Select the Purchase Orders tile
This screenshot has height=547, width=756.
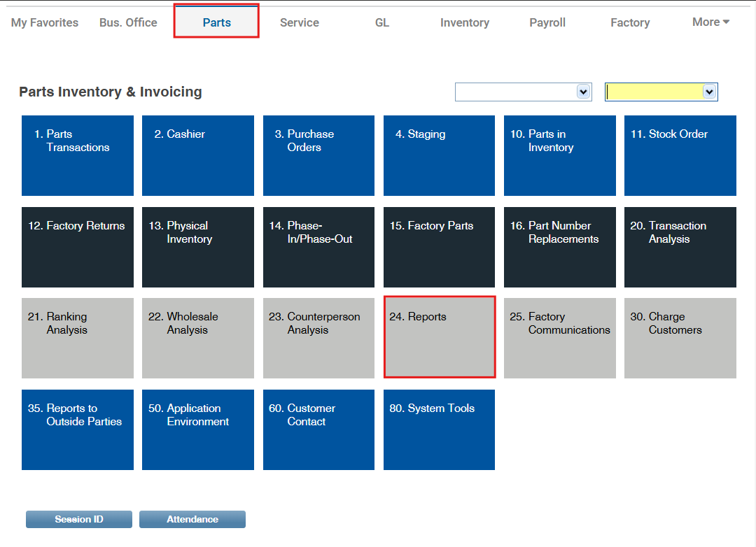point(318,156)
